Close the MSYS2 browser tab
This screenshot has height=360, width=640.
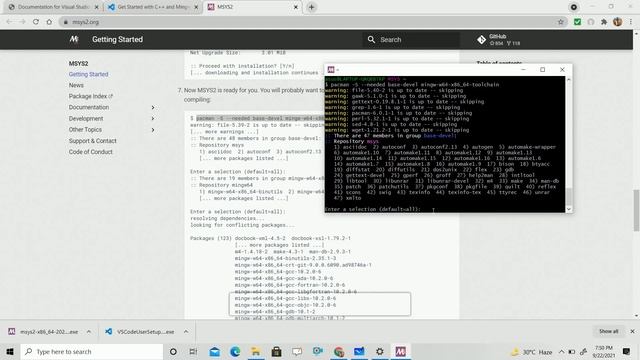click(x=296, y=7)
